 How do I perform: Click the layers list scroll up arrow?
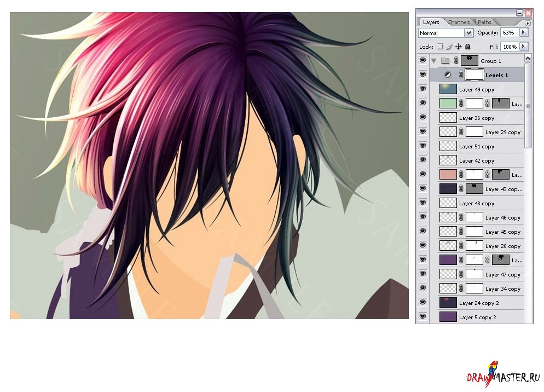528,59
